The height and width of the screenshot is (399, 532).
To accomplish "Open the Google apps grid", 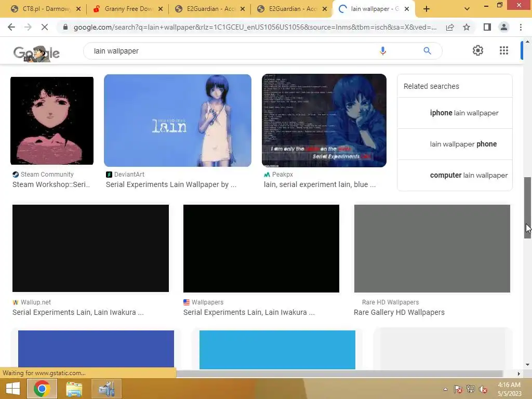I will 504,50.
